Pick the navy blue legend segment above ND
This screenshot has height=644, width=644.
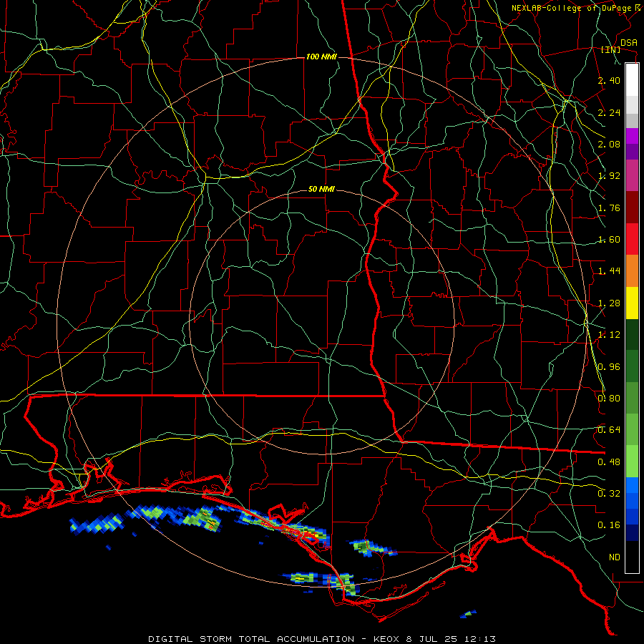point(632,532)
